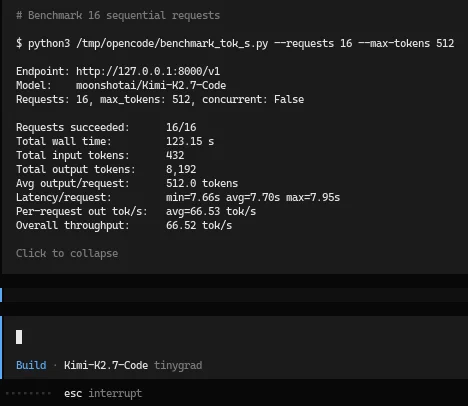This screenshot has width=468, height=406.
Task: Collapse output via 'Click to collapse'
Action: (67, 253)
